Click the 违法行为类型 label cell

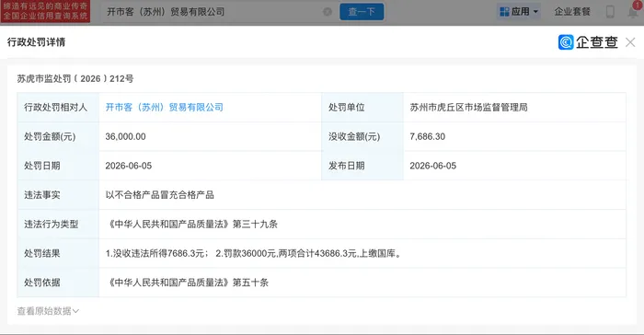click(x=58, y=224)
